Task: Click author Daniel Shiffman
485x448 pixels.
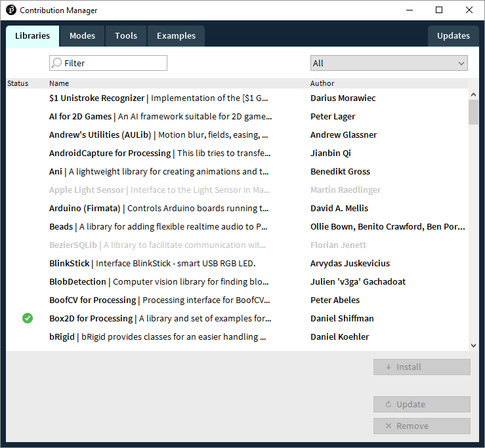Action: [x=342, y=318]
